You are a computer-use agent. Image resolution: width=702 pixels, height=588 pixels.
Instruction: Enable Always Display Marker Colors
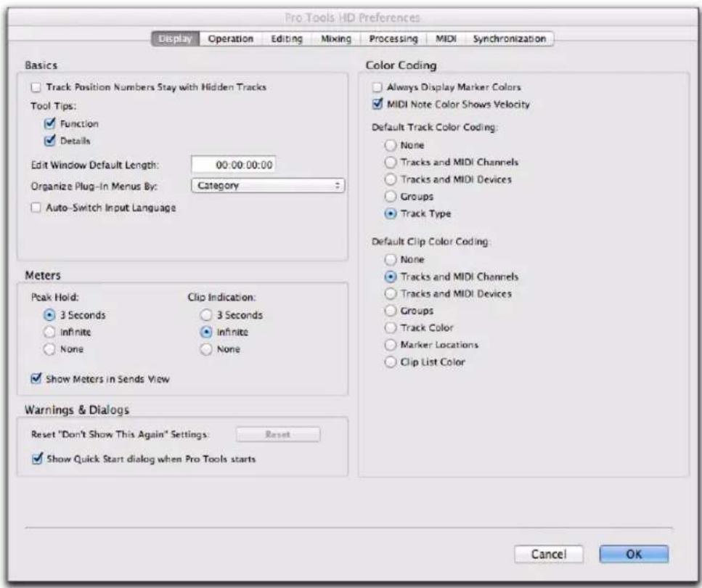[377, 87]
